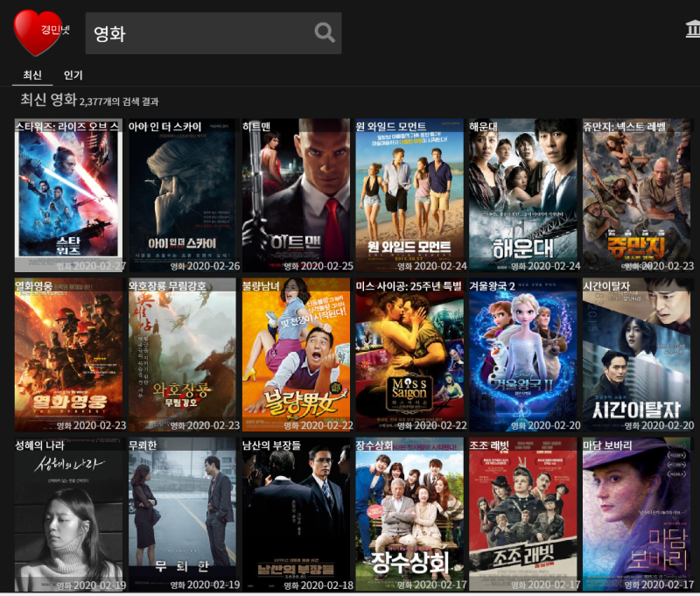The width and height of the screenshot is (700, 596).
Task: Select the 히트맨 movie poster
Action: tap(296, 195)
